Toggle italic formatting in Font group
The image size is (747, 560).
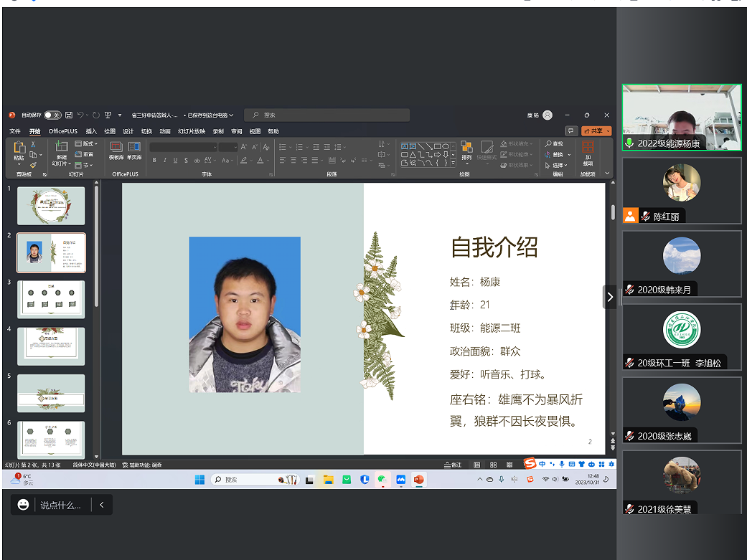164,161
